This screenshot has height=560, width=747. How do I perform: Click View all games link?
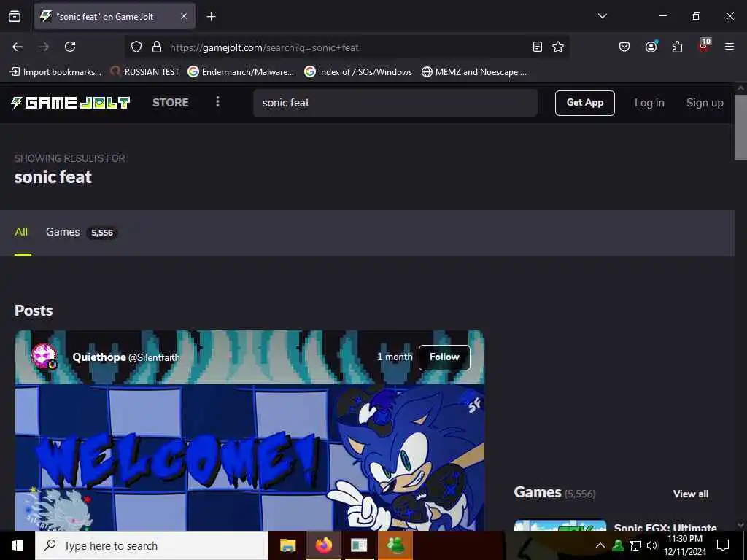tap(691, 494)
